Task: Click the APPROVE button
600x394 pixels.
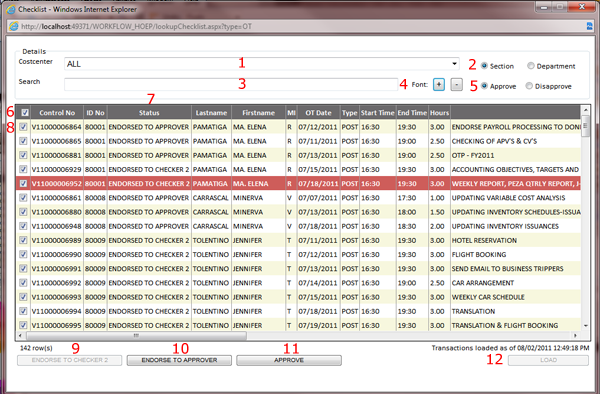Action: [x=289, y=360]
